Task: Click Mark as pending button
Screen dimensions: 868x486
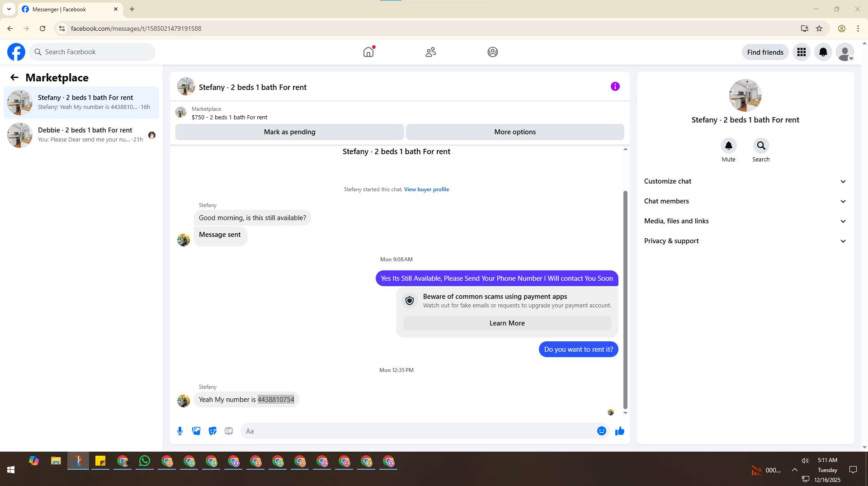Action: pos(289,132)
